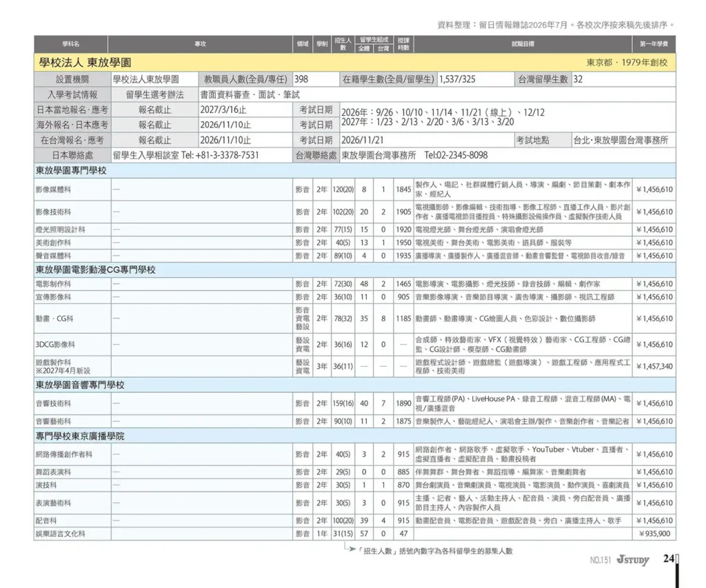Click the 考試地點 label
This screenshot has height=588, width=706.
tap(533, 140)
